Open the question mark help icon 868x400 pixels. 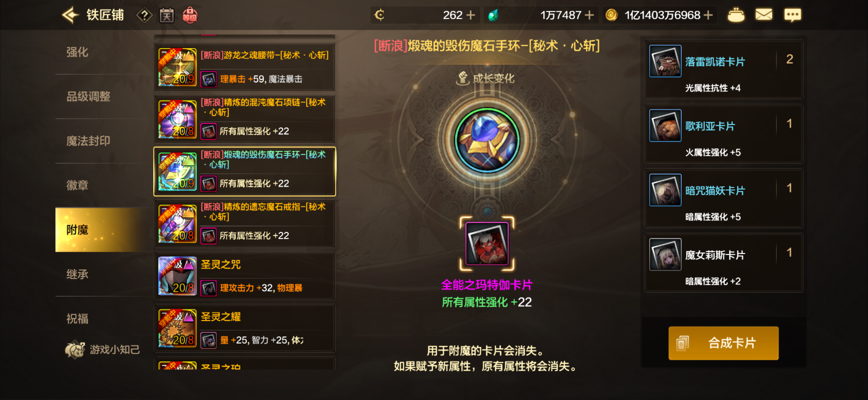144,15
